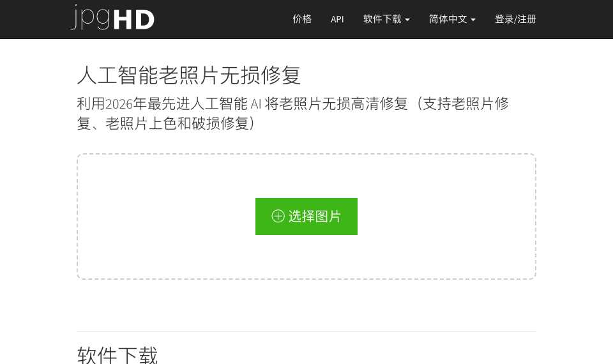Click the heading 人工智能老照片无损修复
This screenshot has height=364, width=613.
[189, 75]
